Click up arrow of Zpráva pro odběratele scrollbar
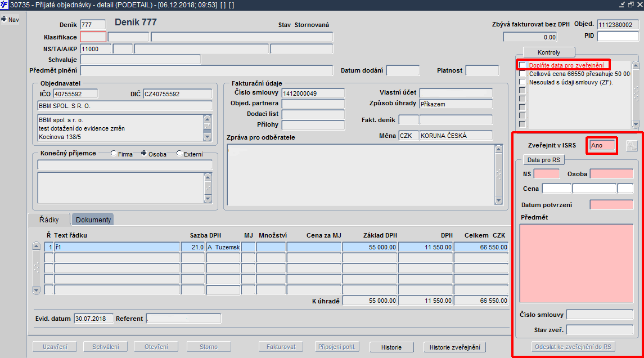The image size is (644, 358). tap(498, 149)
